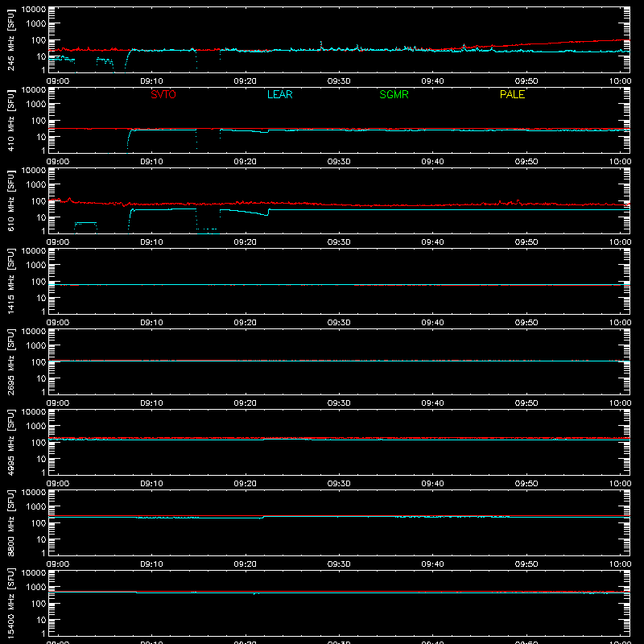Click the 1000 tick label on 4995 MHz axis

coord(36,427)
